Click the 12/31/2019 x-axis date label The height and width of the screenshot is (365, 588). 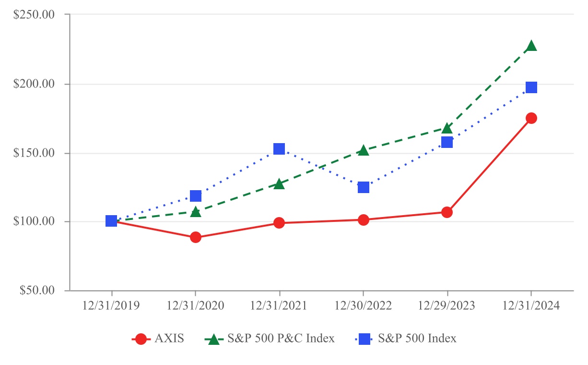(x=112, y=306)
